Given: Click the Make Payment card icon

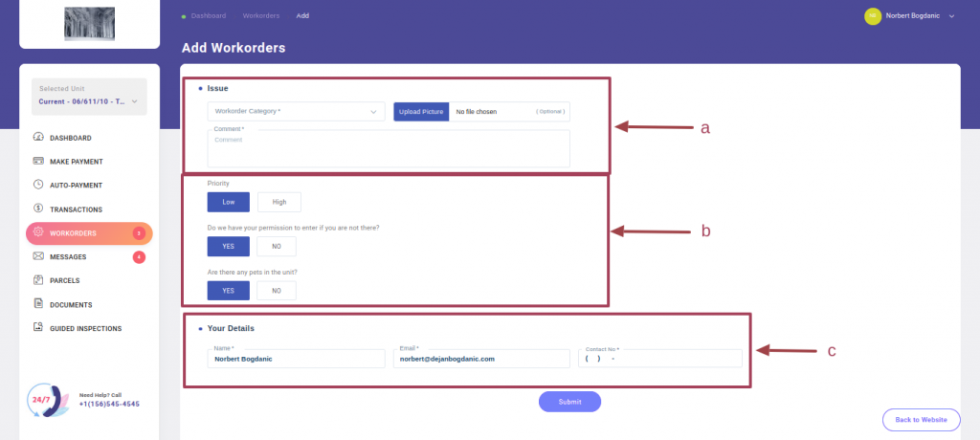Looking at the screenshot, I should (x=38, y=162).
